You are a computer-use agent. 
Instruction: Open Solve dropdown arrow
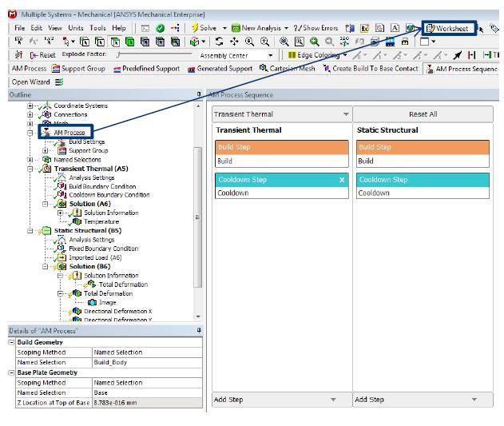pyautogui.click(x=224, y=28)
